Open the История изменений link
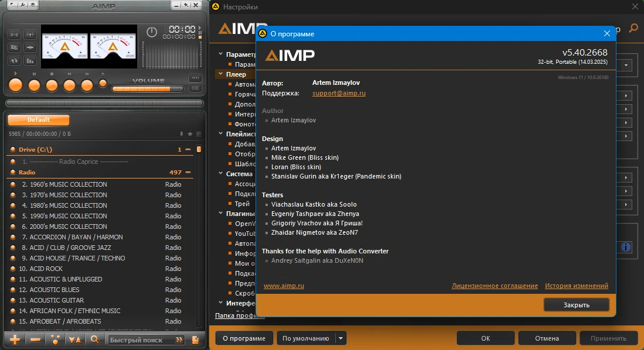Viewport: 644px width, 350px height. point(576,286)
